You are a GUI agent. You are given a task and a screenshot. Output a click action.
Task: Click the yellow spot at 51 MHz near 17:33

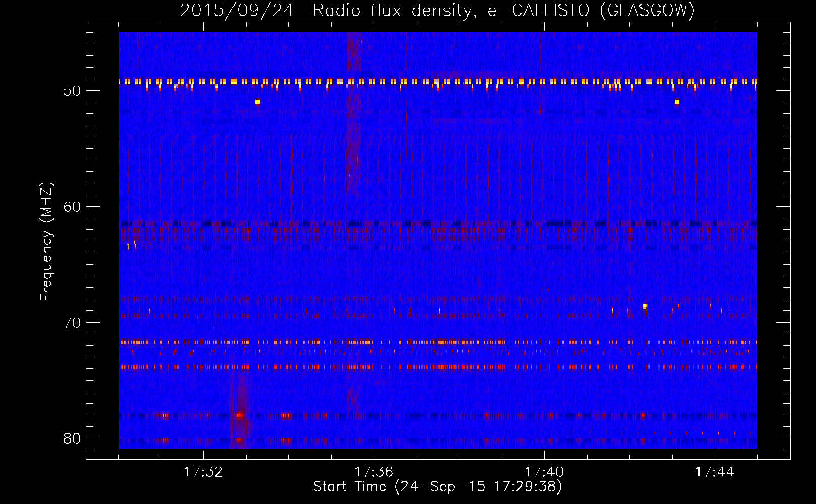pos(257,102)
